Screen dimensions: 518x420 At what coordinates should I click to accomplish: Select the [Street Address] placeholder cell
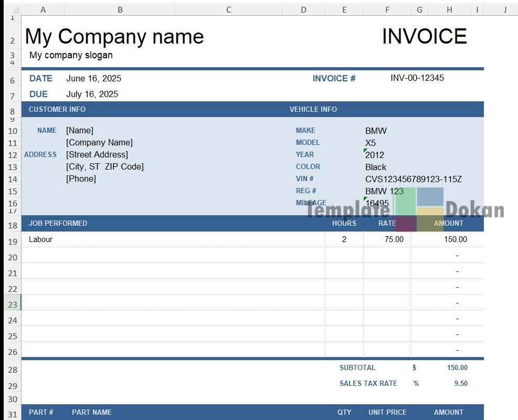coord(97,154)
